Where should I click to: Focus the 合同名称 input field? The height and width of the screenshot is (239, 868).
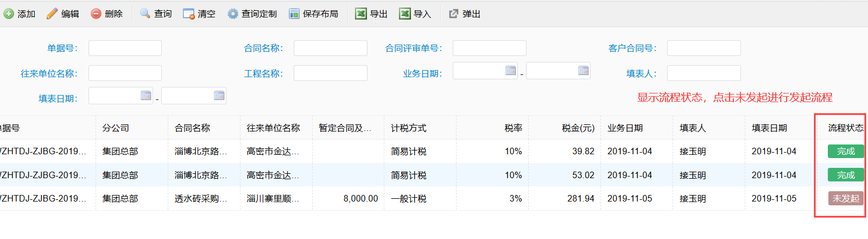coord(331,48)
